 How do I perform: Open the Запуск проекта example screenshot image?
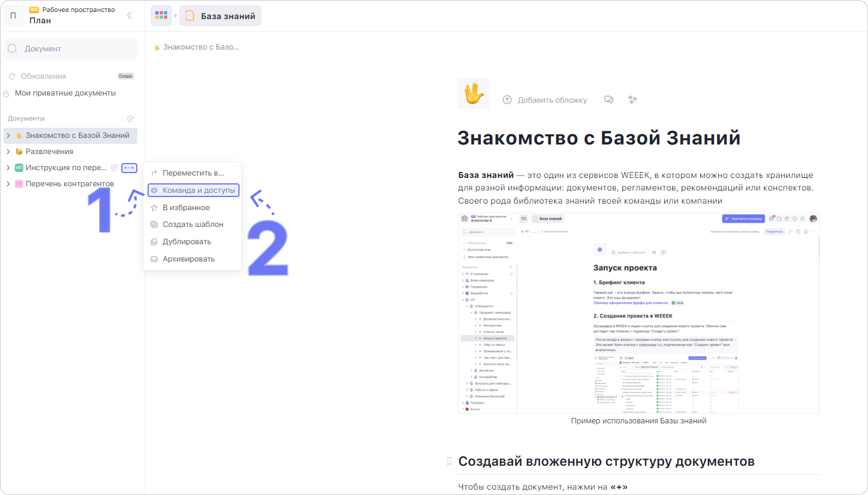639,312
